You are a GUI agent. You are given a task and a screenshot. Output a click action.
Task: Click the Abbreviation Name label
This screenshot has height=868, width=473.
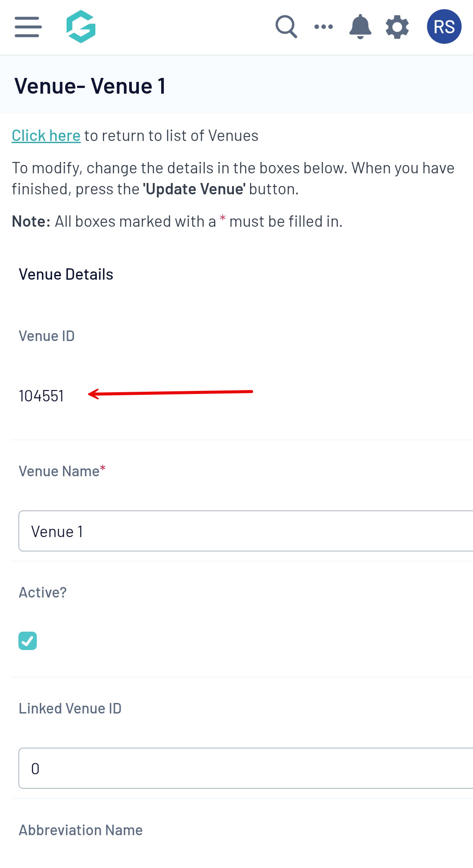point(81,830)
